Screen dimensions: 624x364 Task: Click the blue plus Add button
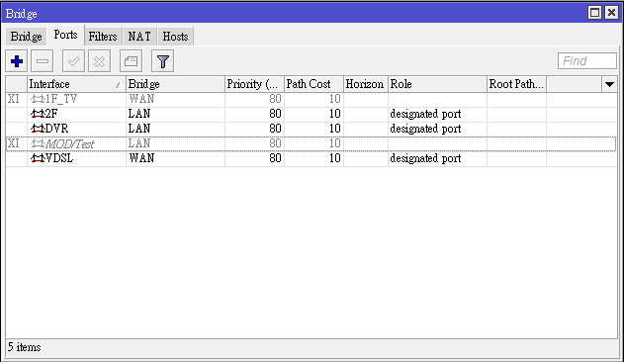click(16, 61)
